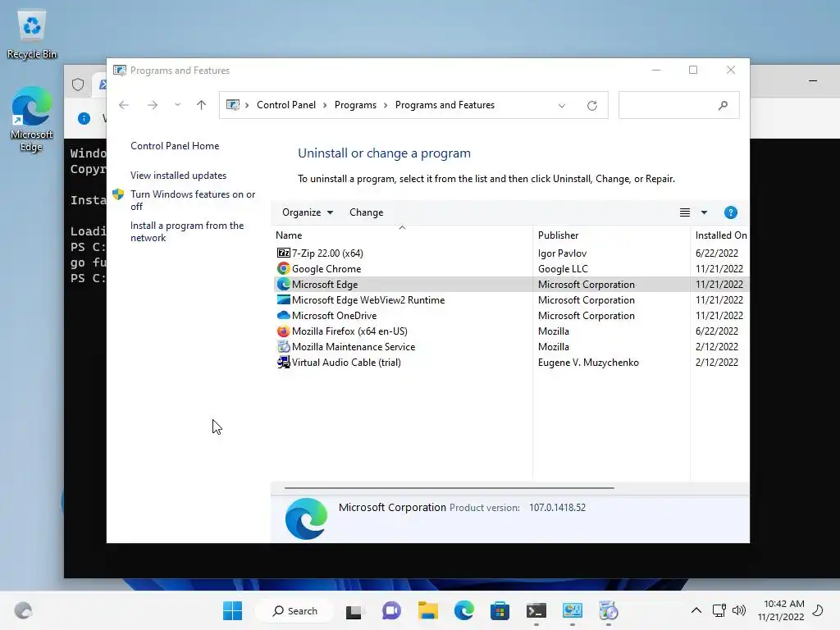840x630 pixels.
Task: Click the blue info icon in background window
Action: click(x=84, y=118)
